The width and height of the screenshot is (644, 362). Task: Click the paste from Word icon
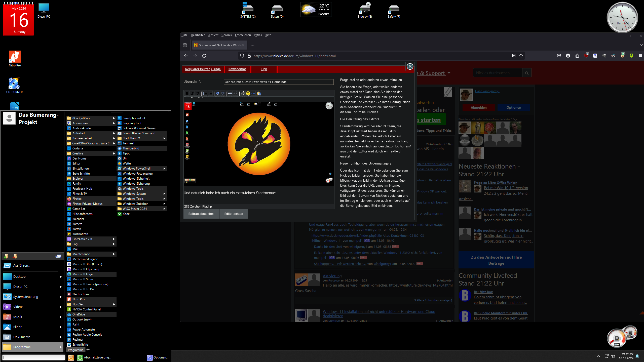click(x=258, y=93)
